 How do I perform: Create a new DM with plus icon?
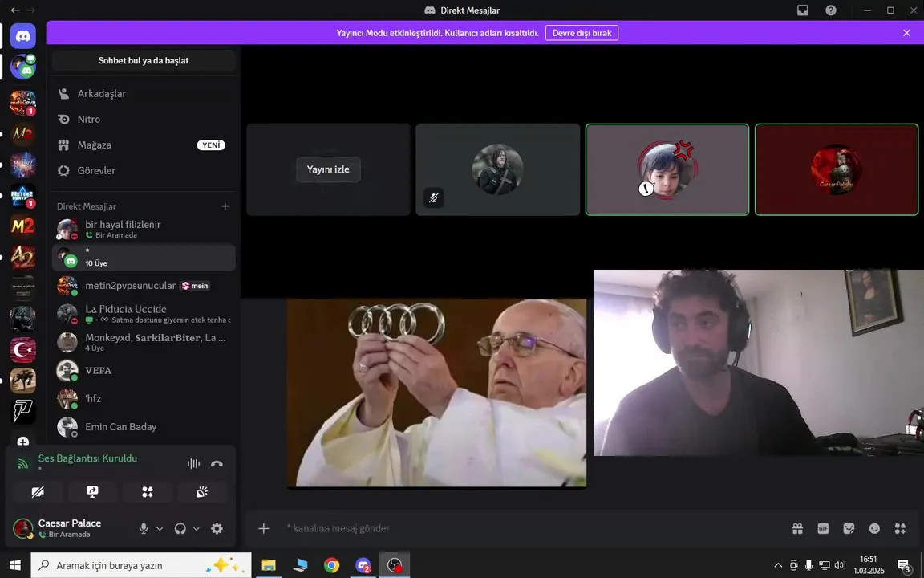click(225, 206)
